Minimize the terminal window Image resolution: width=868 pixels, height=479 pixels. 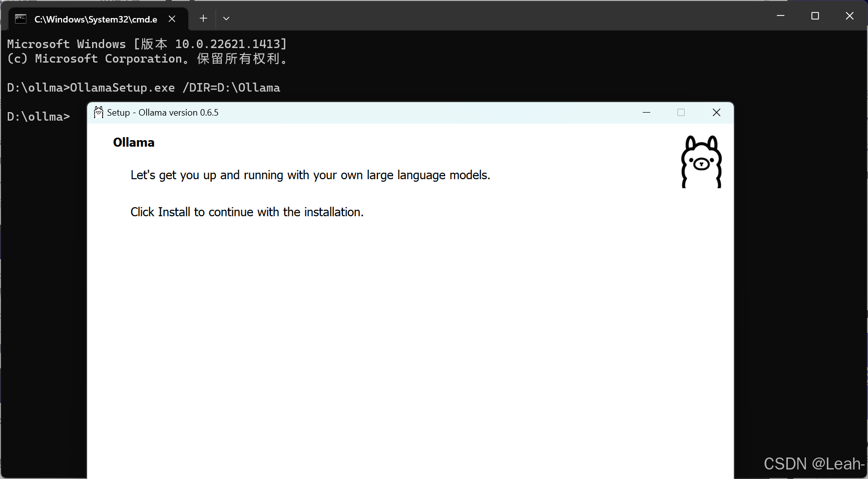(x=780, y=16)
